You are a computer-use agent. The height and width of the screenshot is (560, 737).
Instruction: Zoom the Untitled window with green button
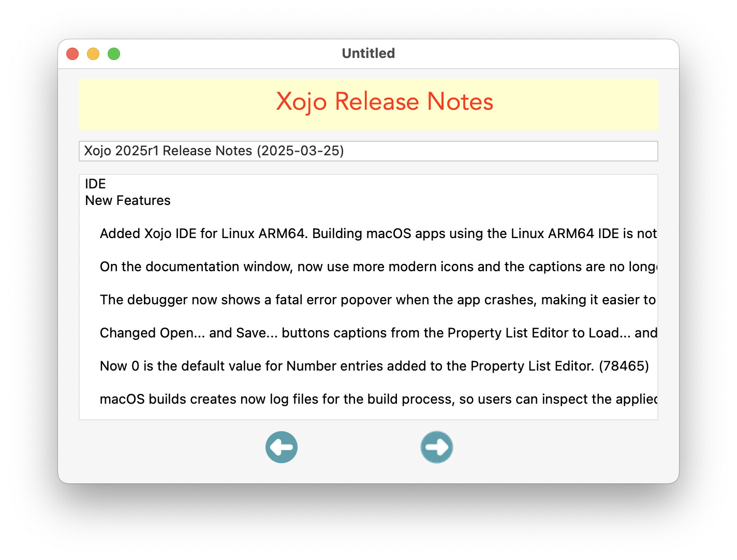(x=114, y=54)
